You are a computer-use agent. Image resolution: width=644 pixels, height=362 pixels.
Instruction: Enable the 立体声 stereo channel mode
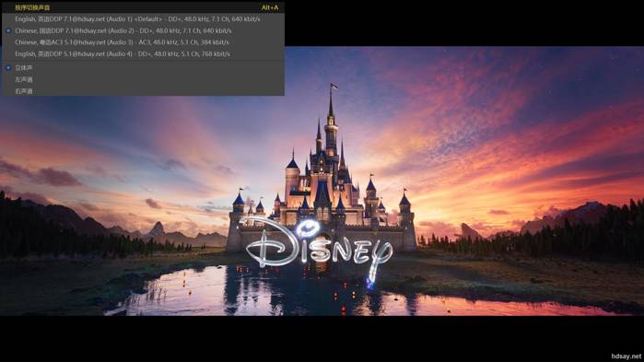pos(143,68)
